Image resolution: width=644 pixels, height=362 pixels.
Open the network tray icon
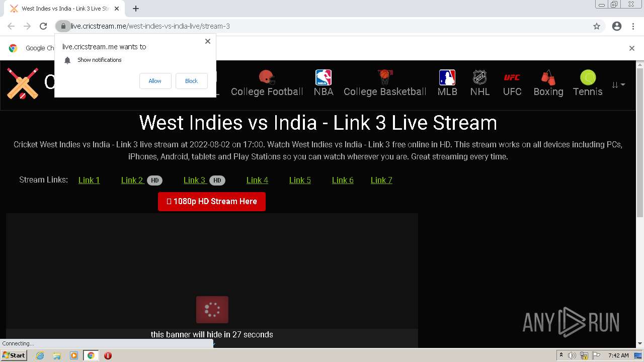(584, 355)
